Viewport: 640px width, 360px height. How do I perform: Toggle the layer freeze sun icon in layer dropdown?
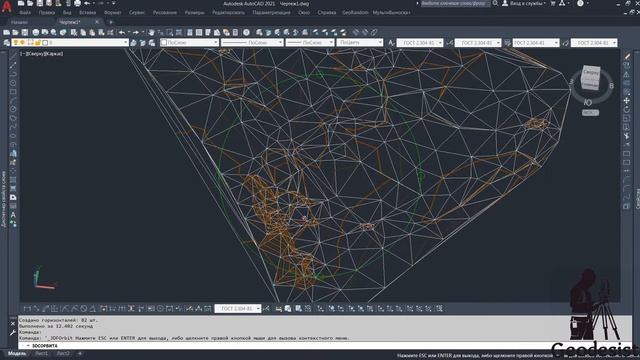[x=23, y=42]
